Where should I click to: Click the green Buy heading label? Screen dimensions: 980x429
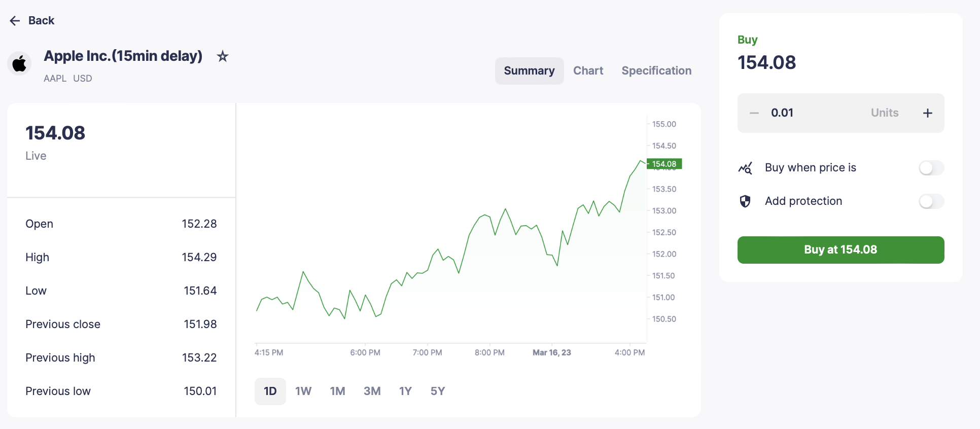tap(747, 40)
